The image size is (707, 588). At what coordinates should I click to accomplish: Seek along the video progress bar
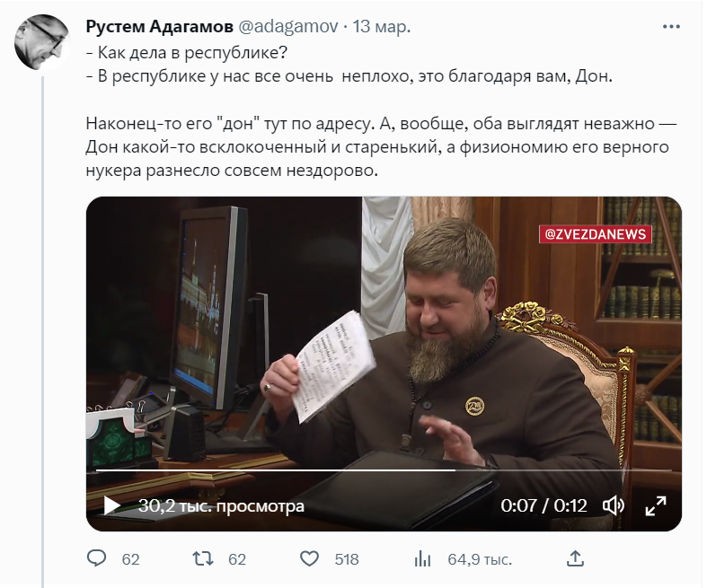384,470
